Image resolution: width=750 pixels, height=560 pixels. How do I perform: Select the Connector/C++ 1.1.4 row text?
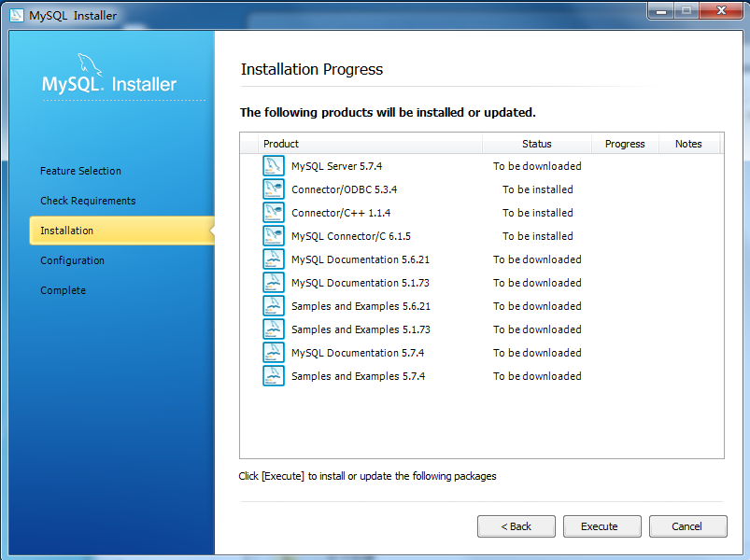(x=341, y=213)
